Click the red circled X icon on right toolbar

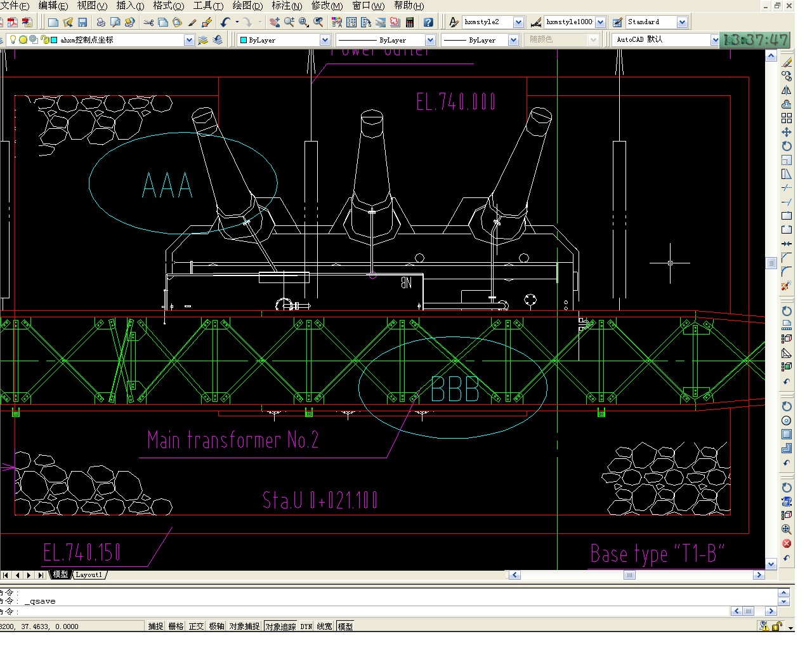[x=787, y=543]
